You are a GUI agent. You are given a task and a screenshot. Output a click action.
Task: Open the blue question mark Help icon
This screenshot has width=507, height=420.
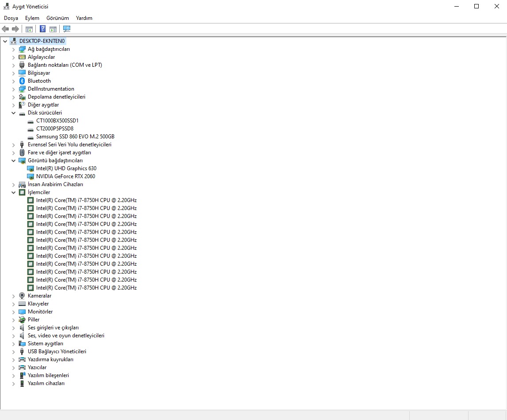pyautogui.click(x=42, y=29)
